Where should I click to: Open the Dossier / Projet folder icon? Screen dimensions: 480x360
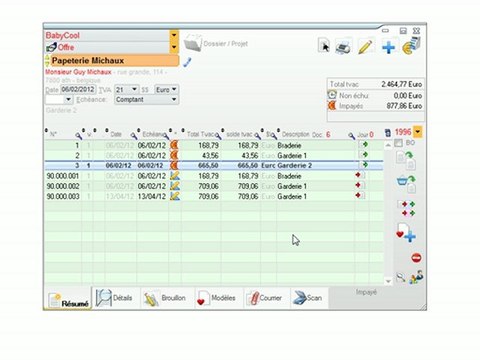click(x=193, y=43)
